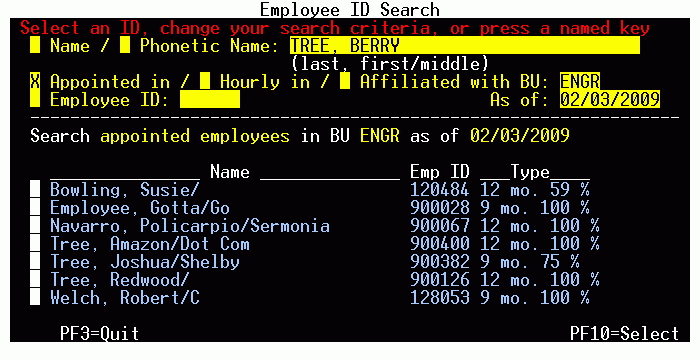Click the Emp ID column header
The height and width of the screenshot is (360, 700).
440,172
